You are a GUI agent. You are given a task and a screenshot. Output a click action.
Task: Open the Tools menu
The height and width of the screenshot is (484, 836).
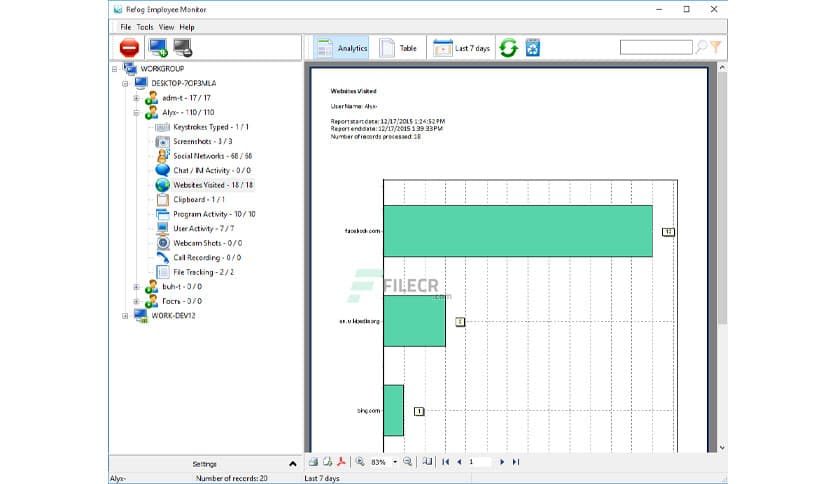pos(144,27)
